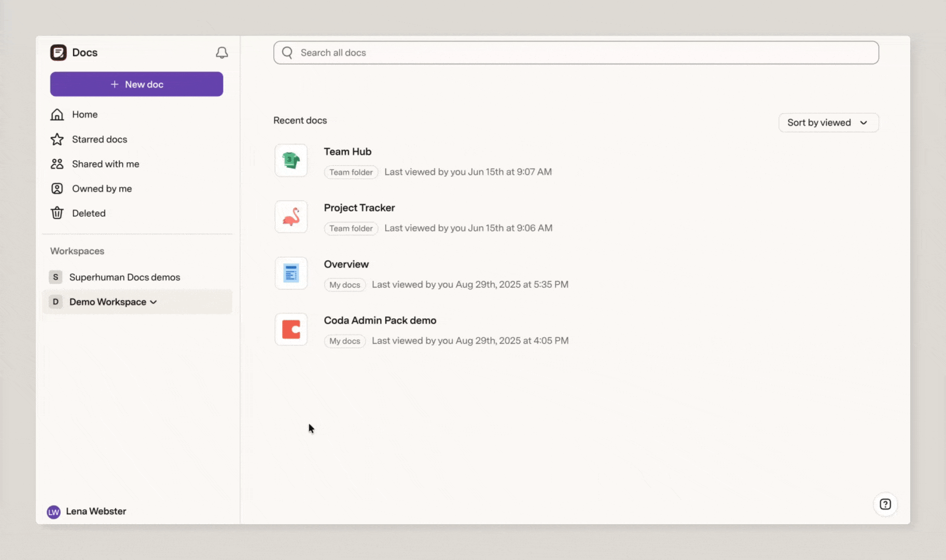This screenshot has height=560, width=946.
Task: Open the Sort by viewed dropdown
Action: tap(828, 123)
